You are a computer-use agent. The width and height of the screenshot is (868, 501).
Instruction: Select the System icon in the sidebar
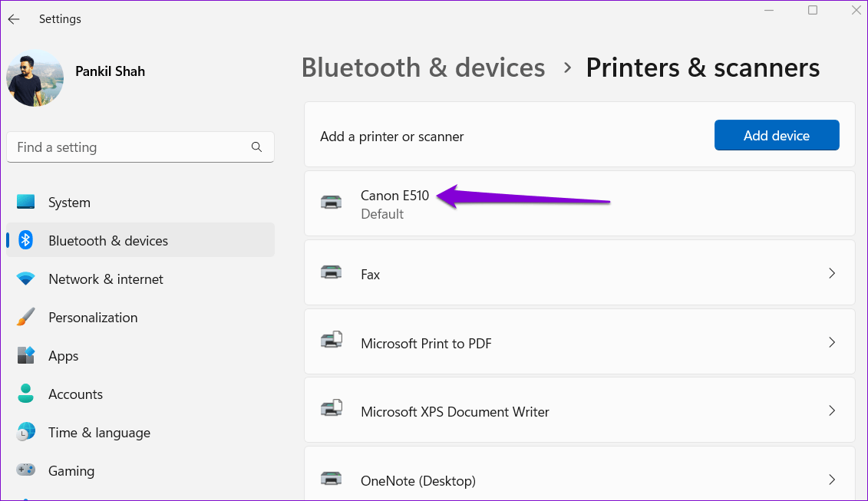(25, 202)
